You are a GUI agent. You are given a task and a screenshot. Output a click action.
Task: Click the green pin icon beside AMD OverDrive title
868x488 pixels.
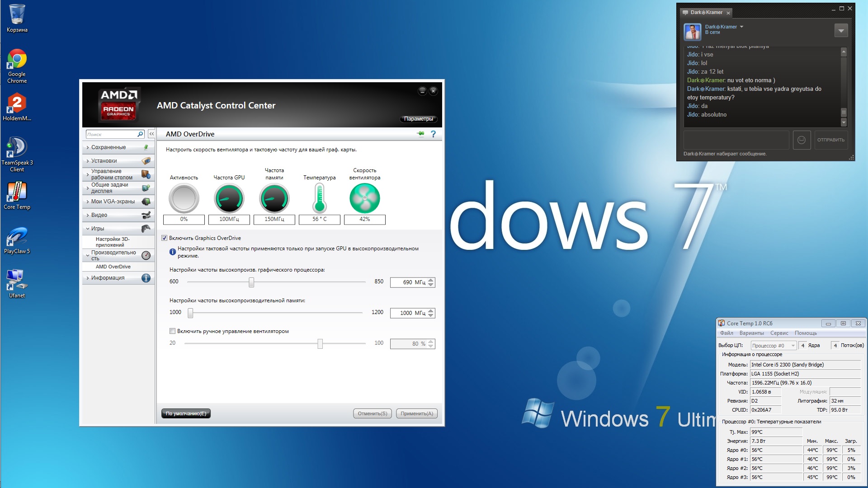click(x=420, y=134)
